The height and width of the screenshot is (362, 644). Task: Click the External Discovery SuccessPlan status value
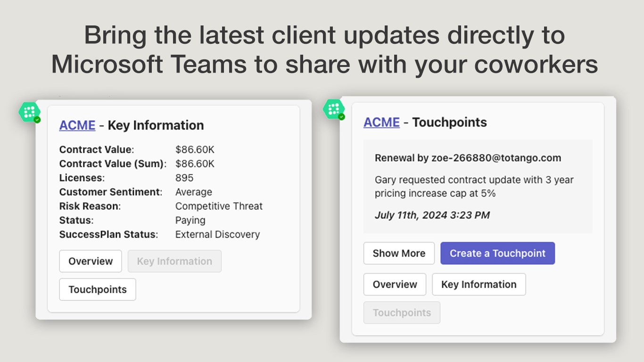tap(217, 234)
